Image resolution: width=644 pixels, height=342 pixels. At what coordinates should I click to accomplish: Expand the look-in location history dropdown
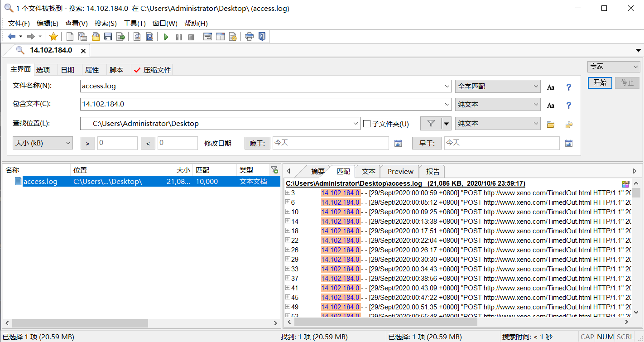coord(356,123)
